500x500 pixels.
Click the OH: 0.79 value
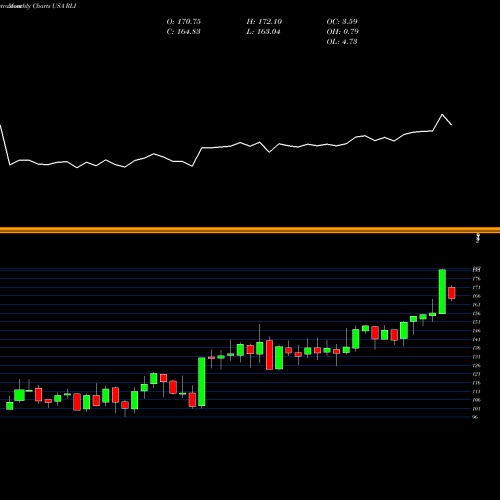pyautogui.click(x=343, y=32)
